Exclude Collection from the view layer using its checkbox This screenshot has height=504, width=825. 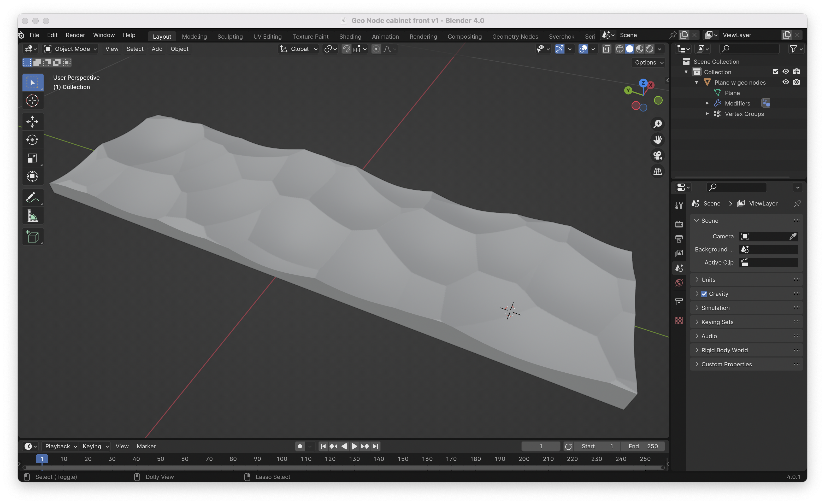[x=775, y=72]
